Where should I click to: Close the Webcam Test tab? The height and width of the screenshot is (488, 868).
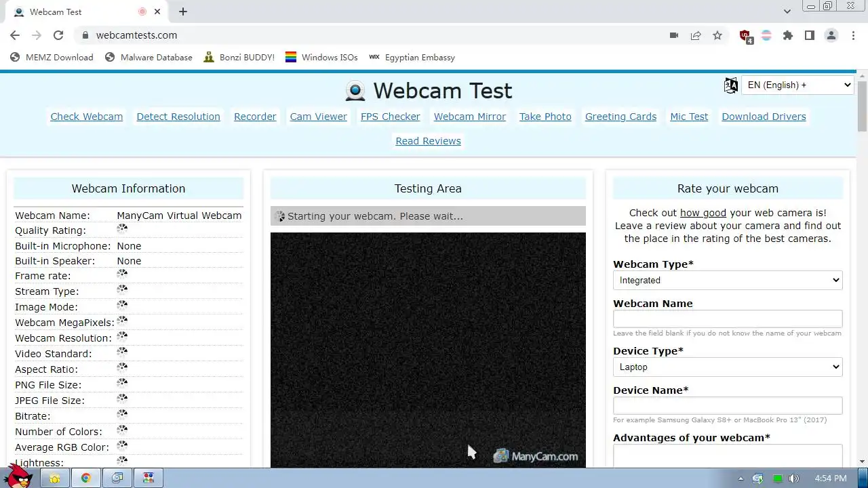click(158, 12)
